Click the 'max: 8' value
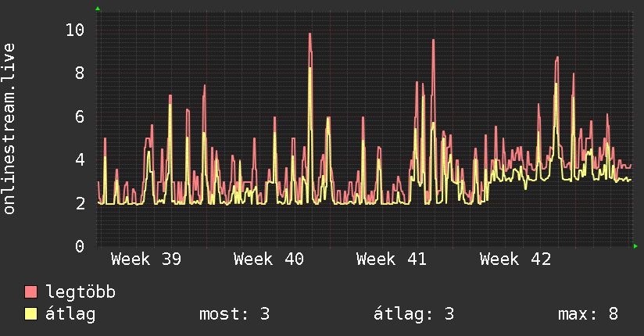The image size is (644, 336). tap(589, 314)
